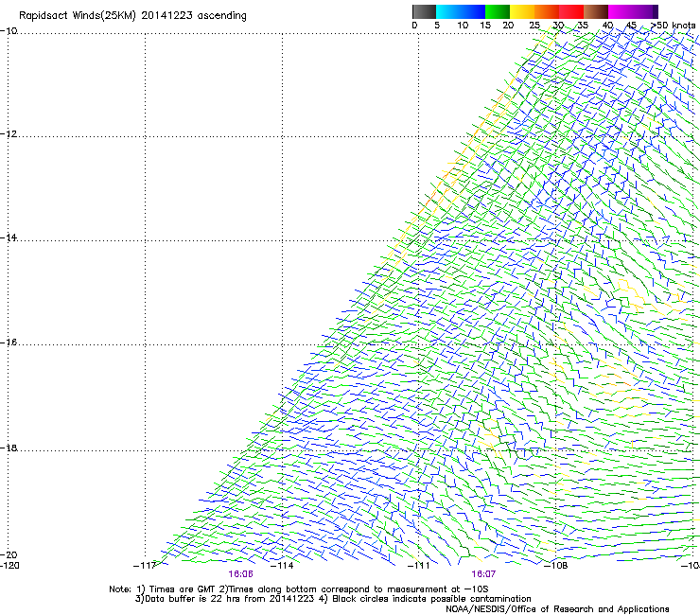Screen dimensions: 700x615
Task: Click the longitude label '-117'
Action: click(x=144, y=566)
